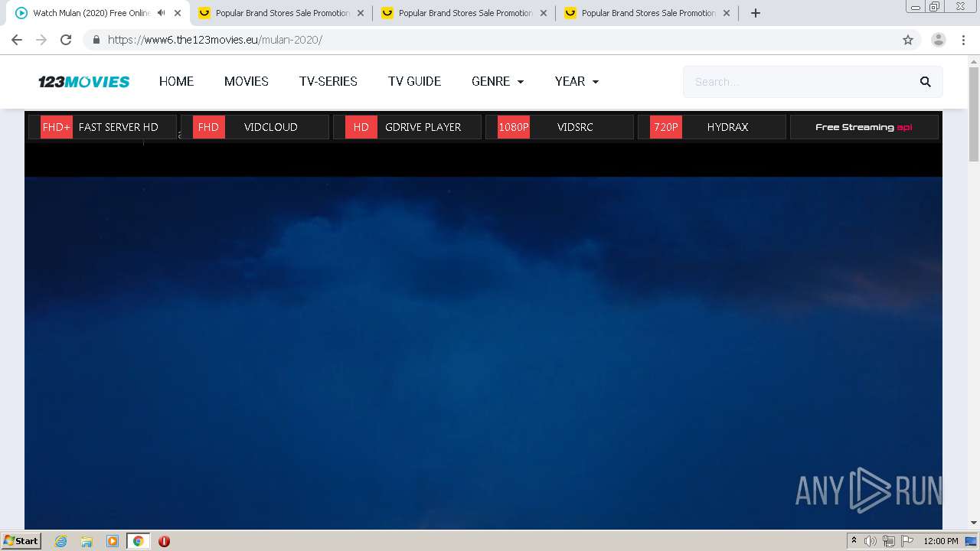Viewport: 980px width, 551px height.
Task: Expand the GENRE dropdown
Action: pos(498,82)
